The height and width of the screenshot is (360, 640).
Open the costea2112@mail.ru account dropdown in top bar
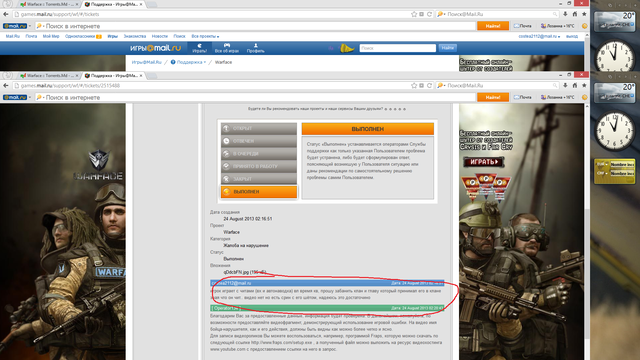(x=539, y=36)
